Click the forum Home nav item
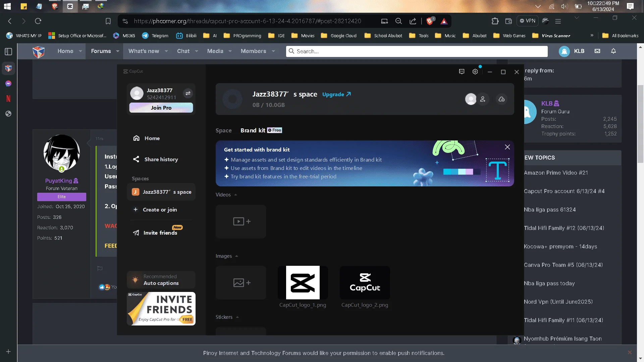 (x=65, y=51)
